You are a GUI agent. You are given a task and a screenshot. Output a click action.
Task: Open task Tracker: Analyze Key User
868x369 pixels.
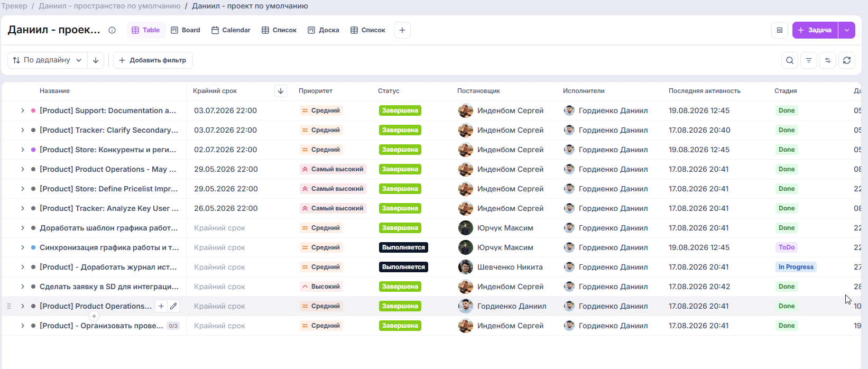tap(109, 208)
